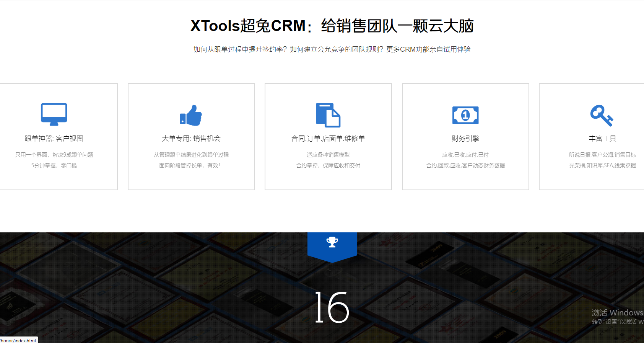
Task: Click text 5分钟掌握，零门槛
Action: coord(54,165)
